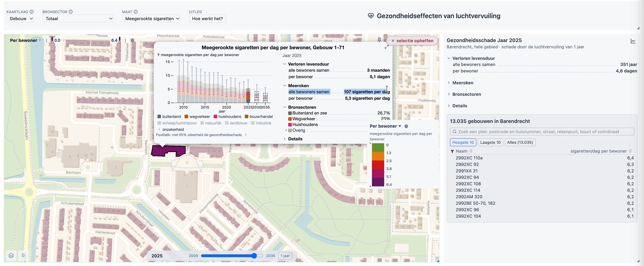The width and height of the screenshot is (644, 266).
Task: Expand Meeroken in the Gezondheidsschade panel
Action: (x=463, y=83)
